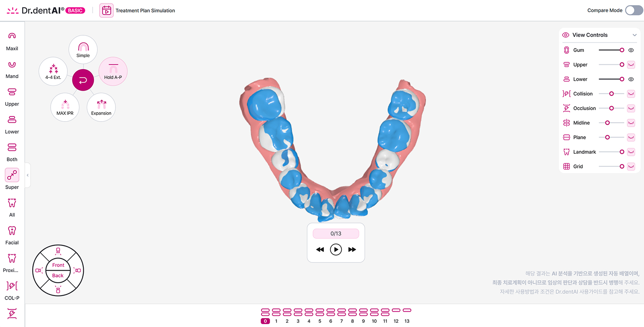Choose the Expansion treatment option
This screenshot has width=644, height=327.
pos(101,107)
